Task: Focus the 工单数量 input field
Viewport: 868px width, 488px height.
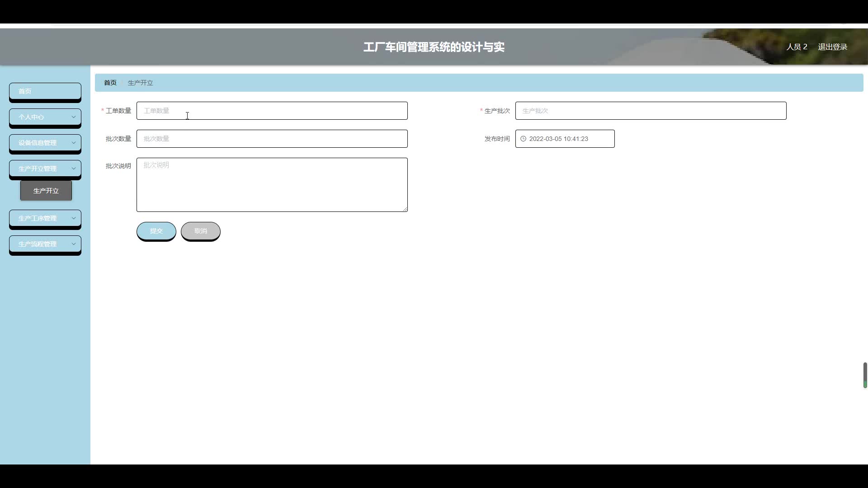Action: click(x=272, y=111)
